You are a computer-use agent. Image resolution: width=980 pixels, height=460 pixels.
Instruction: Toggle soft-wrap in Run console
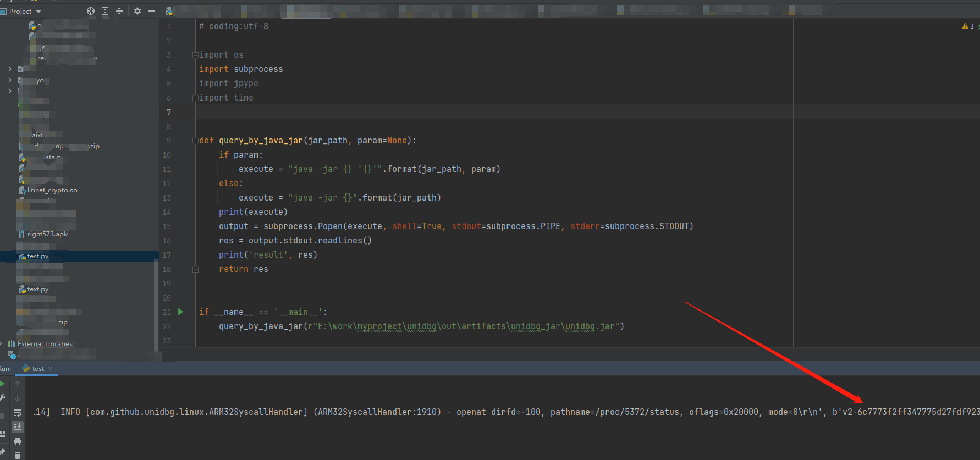click(x=18, y=412)
